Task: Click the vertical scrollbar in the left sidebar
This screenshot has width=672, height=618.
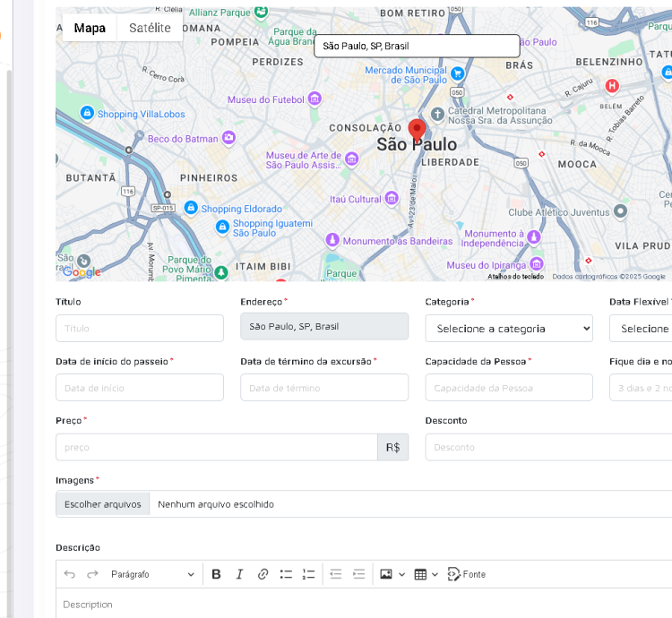Action: click(9, 343)
